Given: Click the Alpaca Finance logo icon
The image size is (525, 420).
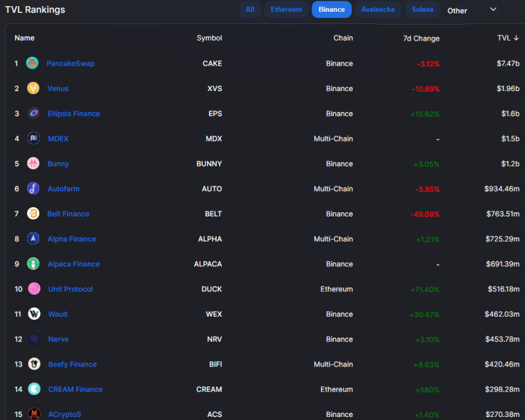Looking at the screenshot, I should click(33, 264).
